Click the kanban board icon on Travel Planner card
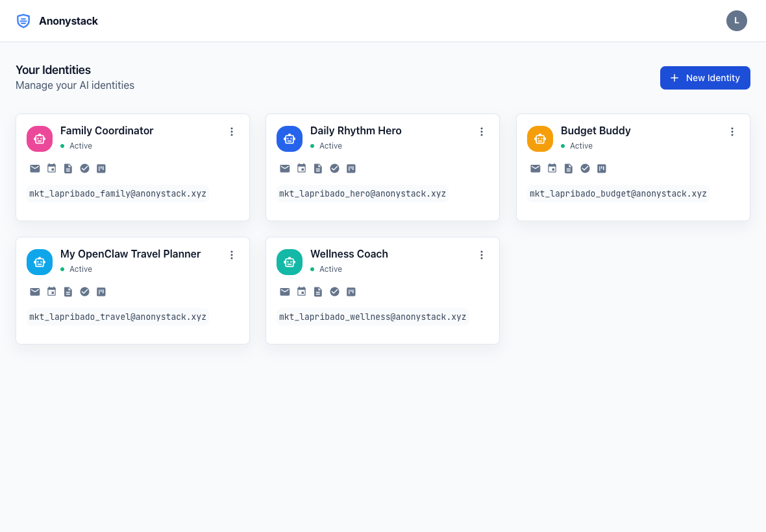 (101, 292)
